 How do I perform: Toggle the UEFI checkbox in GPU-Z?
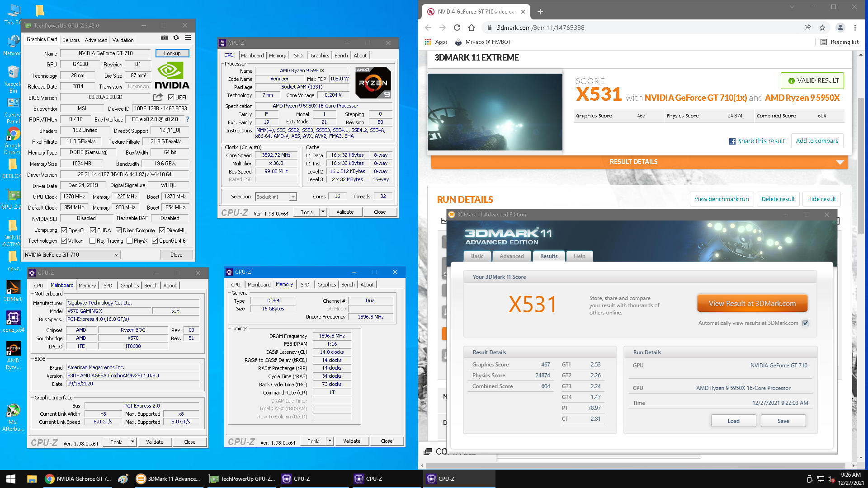171,97
